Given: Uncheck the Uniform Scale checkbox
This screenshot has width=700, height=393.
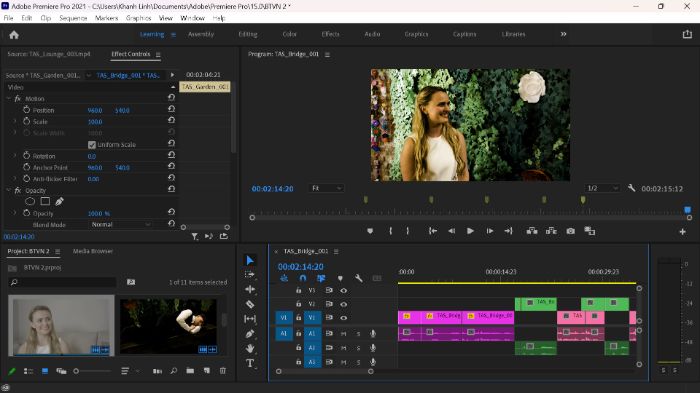Looking at the screenshot, I should 92,145.
